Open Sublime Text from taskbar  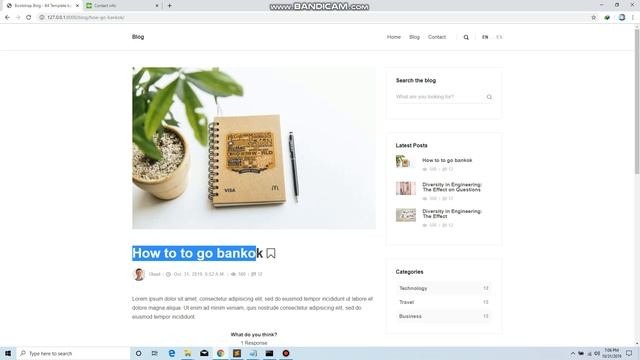pyautogui.click(x=237, y=353)
